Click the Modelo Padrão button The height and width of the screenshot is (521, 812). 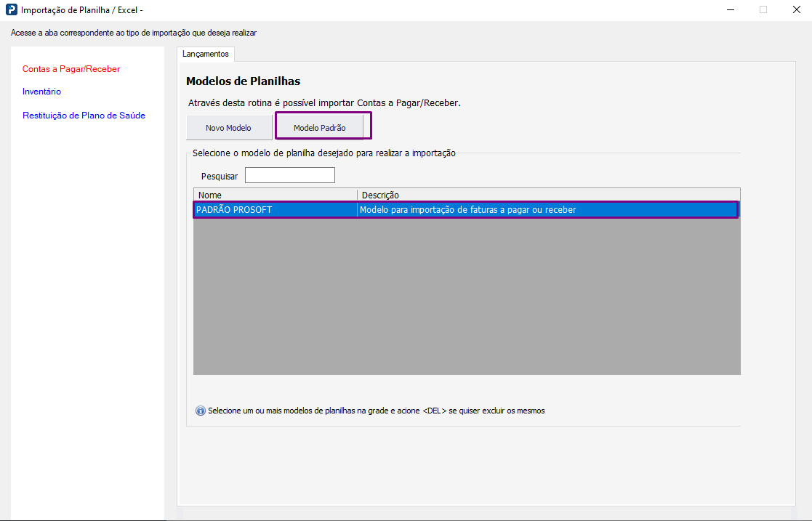(320, 127)
